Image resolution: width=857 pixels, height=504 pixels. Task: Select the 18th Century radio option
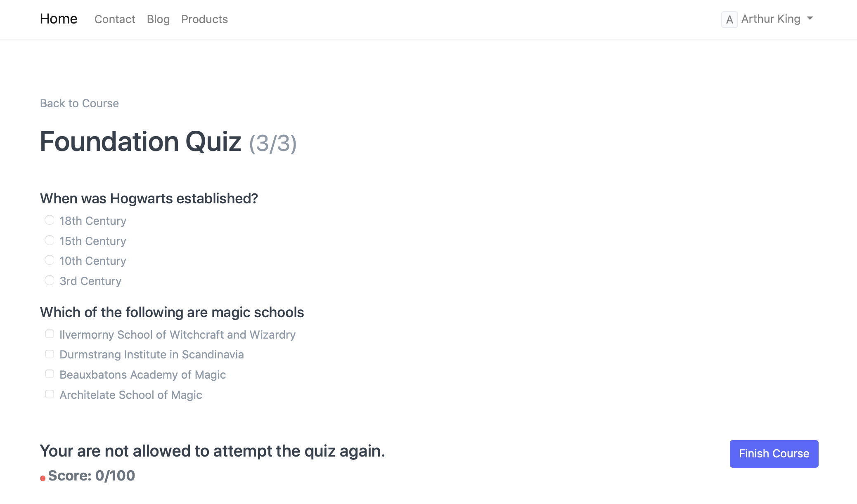pyautogui.click(x=50, y=220)
